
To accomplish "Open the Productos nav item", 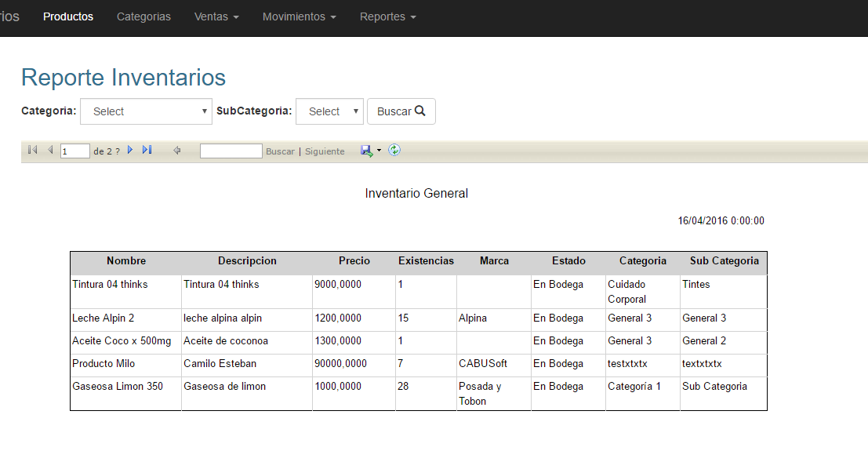I will click(68, 16).
